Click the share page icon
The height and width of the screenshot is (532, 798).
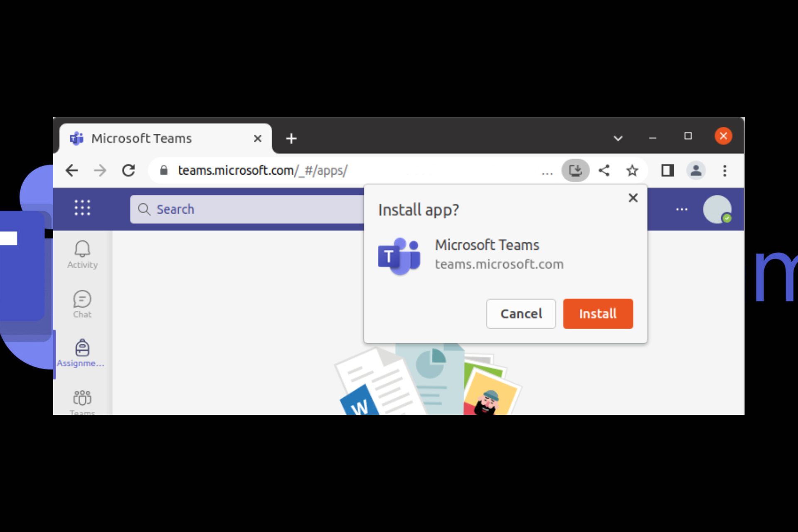tap(604, 170)
